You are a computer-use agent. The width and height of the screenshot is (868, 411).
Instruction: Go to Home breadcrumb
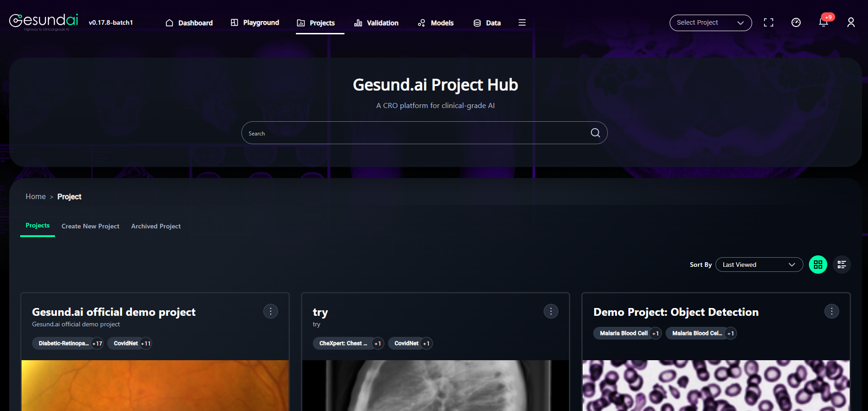coord(36,196)
